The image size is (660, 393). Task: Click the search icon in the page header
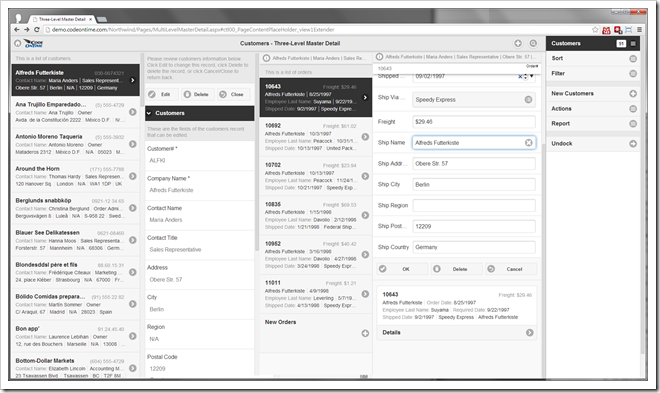[x=533, y=43]
